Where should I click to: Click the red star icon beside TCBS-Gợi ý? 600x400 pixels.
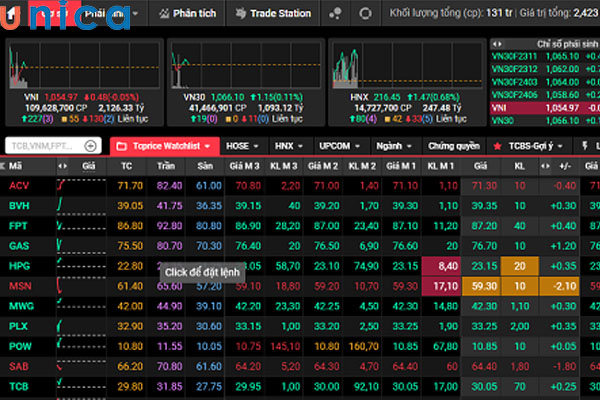(496, 146)
